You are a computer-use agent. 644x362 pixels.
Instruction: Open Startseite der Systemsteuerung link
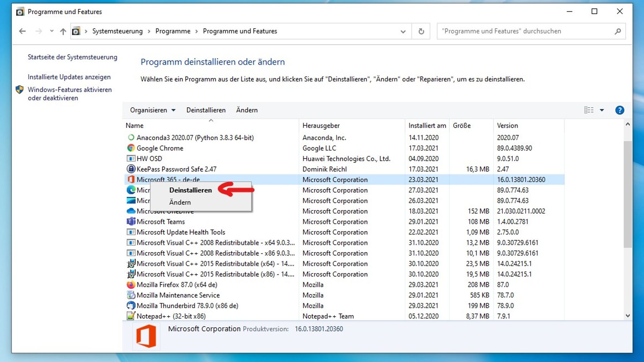coord(73,57)
